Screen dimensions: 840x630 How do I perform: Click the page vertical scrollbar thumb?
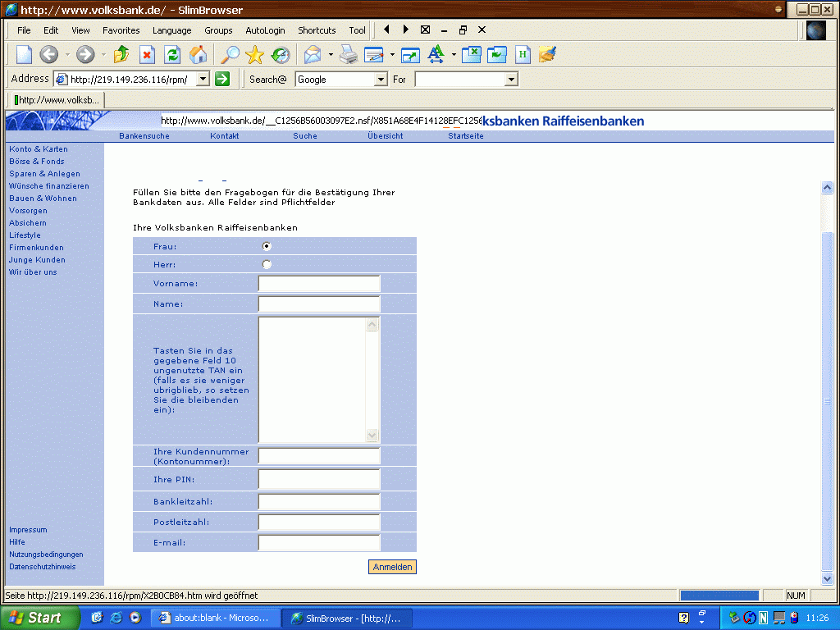[827, 400]
